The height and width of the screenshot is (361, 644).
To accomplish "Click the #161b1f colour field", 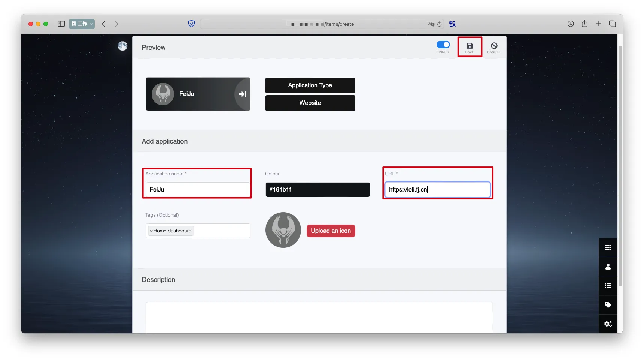I will pyautogui.click(x=318, y=190).
